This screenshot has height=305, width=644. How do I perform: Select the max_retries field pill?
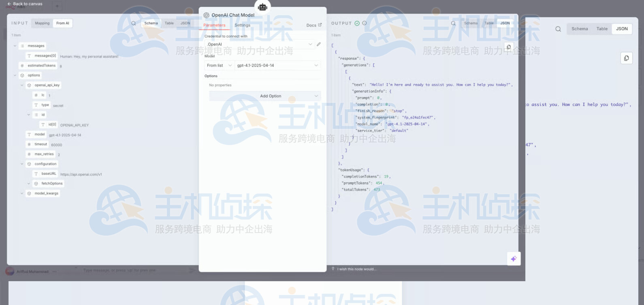(41, 154)
